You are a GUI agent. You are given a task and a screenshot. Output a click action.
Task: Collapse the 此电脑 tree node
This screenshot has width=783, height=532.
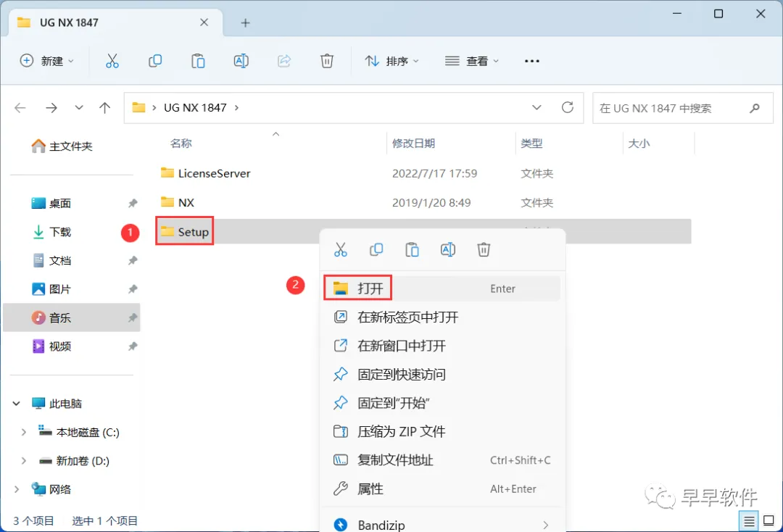coord(17,403)
